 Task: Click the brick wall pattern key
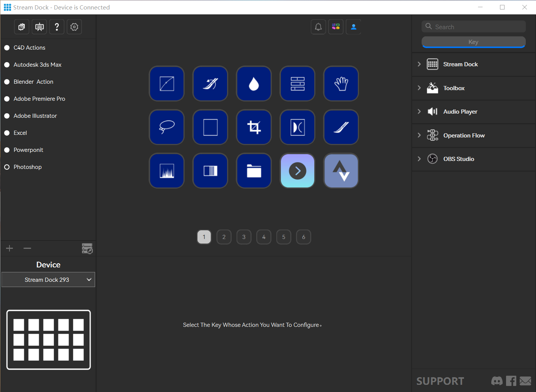pyautogui.click(x=298, y=84)
